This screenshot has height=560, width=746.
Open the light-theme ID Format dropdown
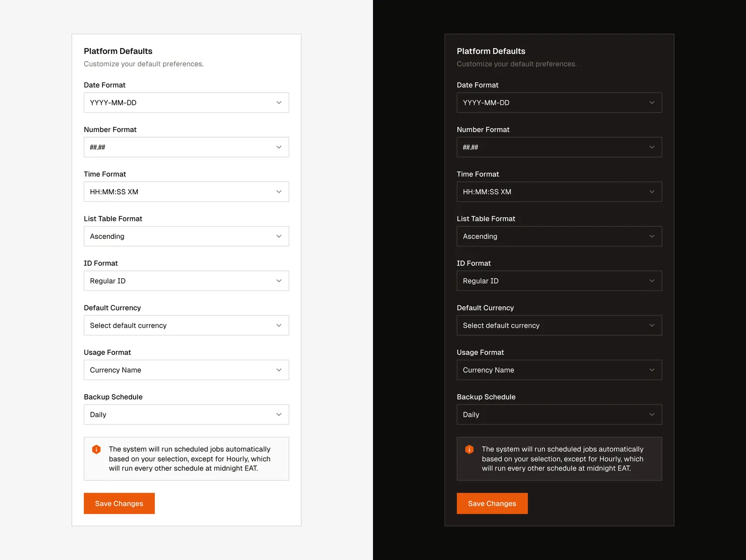click(x=186, y=281)
